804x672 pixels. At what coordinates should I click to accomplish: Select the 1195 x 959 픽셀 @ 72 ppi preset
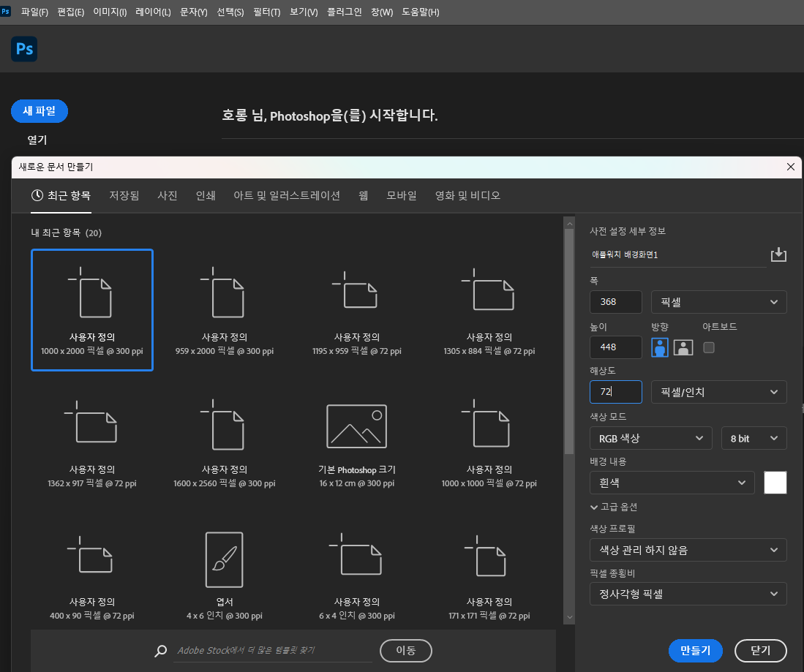pyautogui.click(x=357, y=309)
